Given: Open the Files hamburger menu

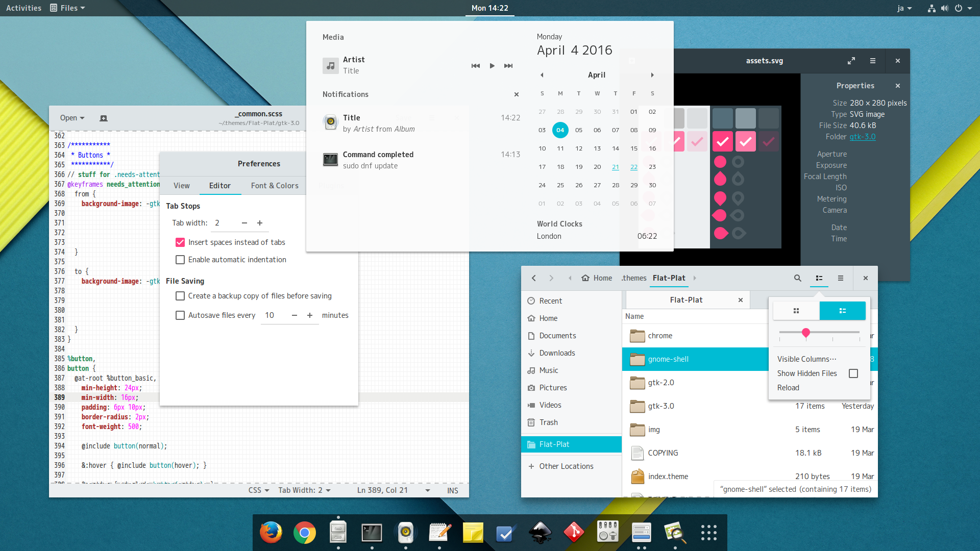Looking at the screenshot, I should [840, 278].
